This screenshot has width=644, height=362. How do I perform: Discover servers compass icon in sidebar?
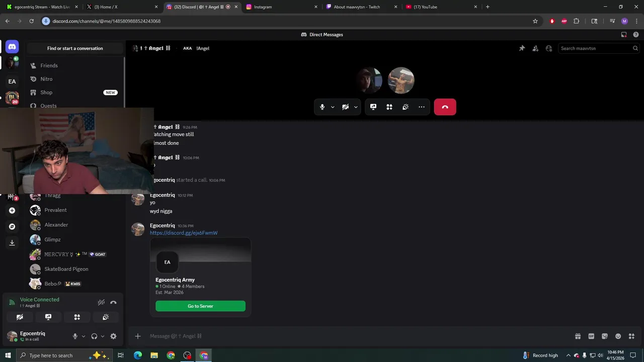[x=12, y=227]
